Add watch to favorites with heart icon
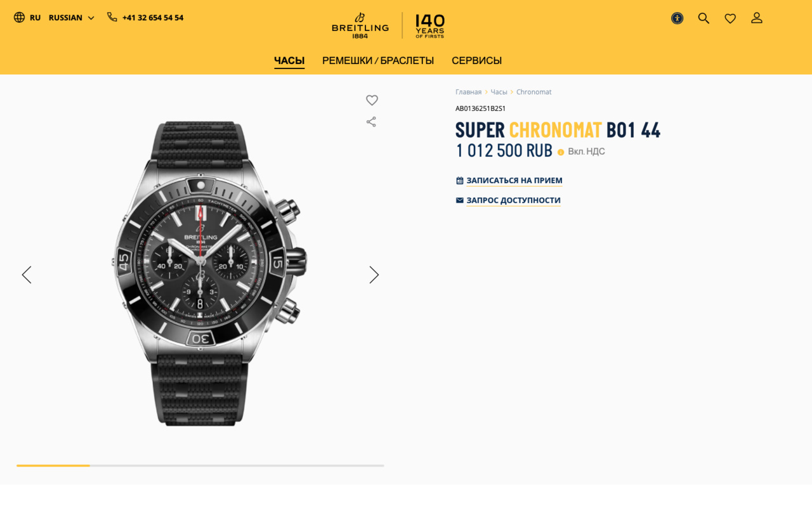This screenshot has width=812, height=506. coord(372,100)
